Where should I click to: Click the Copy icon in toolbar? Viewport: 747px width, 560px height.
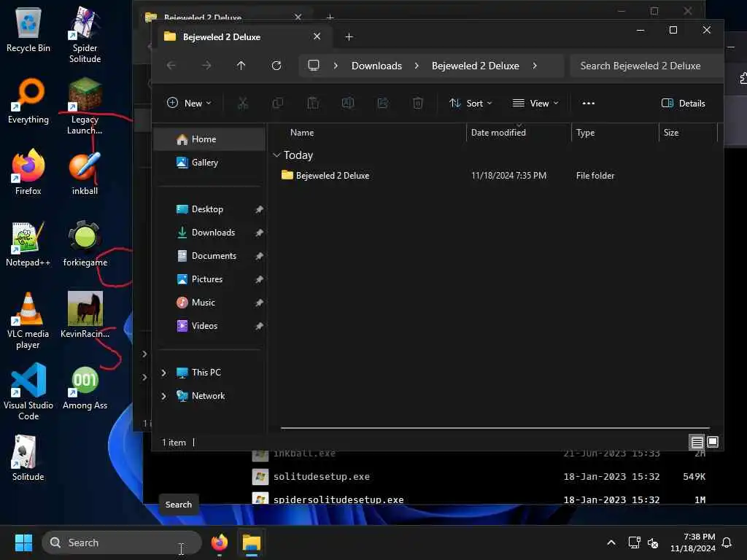pos(278,103)
